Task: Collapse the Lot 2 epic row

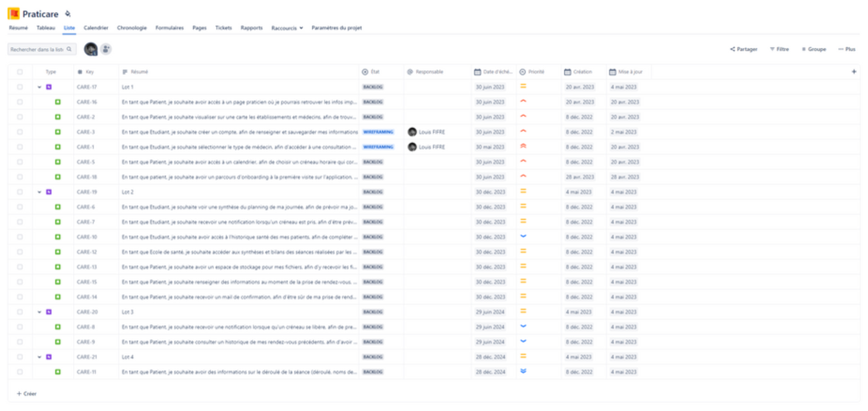Action: tap(39, 192)
